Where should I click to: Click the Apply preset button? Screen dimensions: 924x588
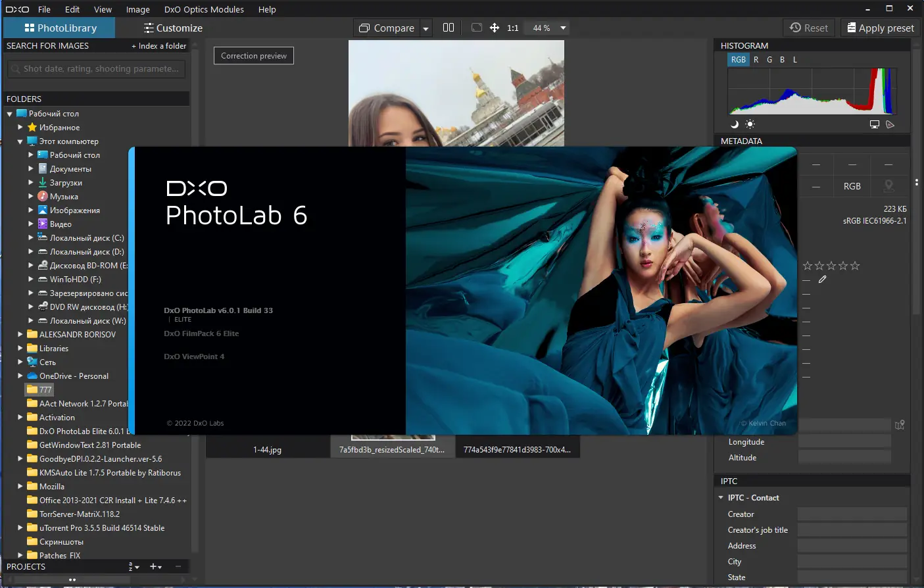click(880, 28)
